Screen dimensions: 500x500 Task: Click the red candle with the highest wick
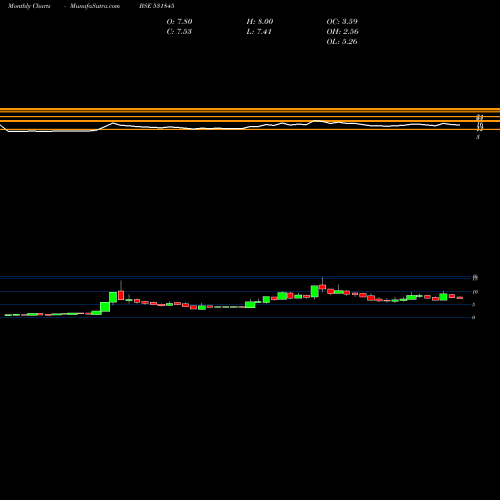[x=322, y=287]
